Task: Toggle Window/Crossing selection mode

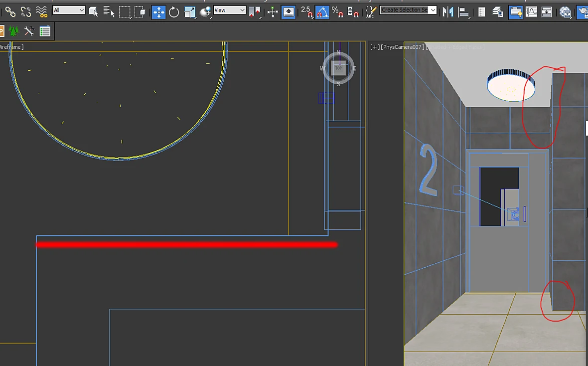Action: [140, 12]
